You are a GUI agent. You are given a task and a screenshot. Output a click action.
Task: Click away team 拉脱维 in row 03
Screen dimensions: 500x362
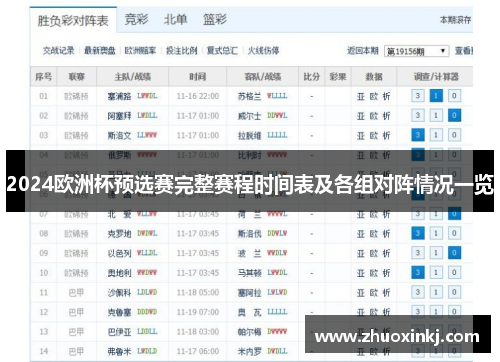click(x=249, y=136)
